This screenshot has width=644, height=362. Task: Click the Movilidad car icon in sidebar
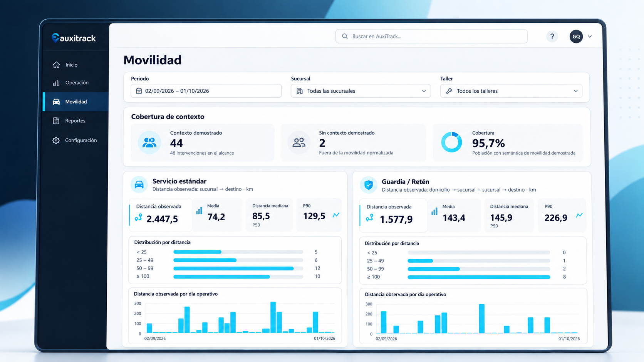coord(56,102)
